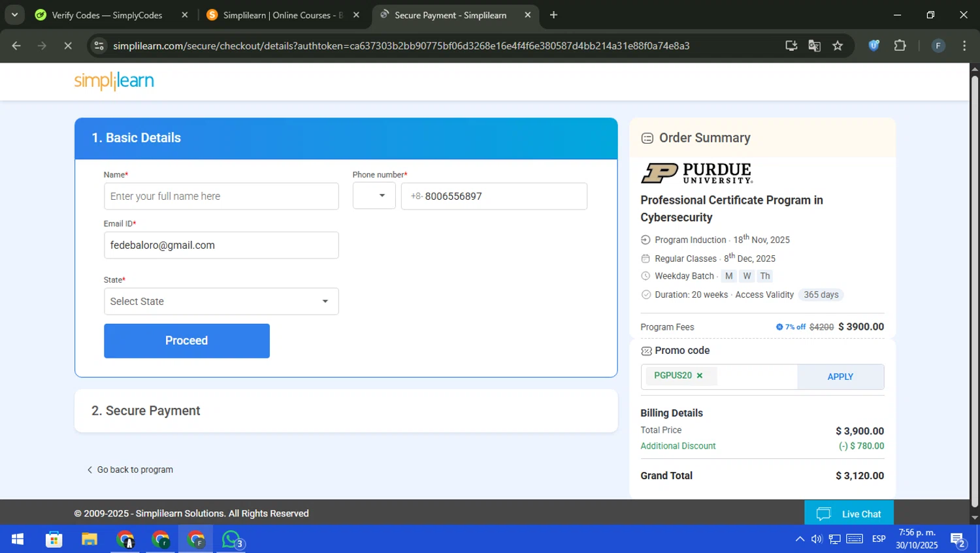The height and width of the screenshot is (553, 980).
Task: Click the Simplilearn logo
Action: tap(114, 81)
